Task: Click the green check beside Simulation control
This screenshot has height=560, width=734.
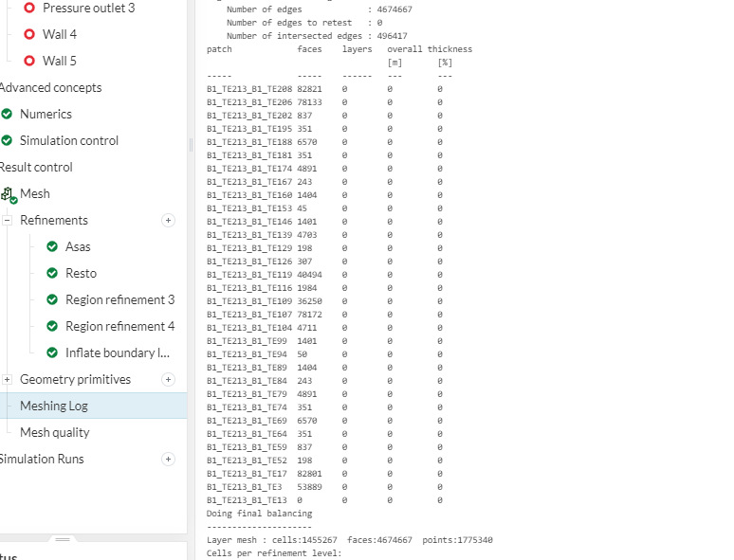Action: point(8,140)
